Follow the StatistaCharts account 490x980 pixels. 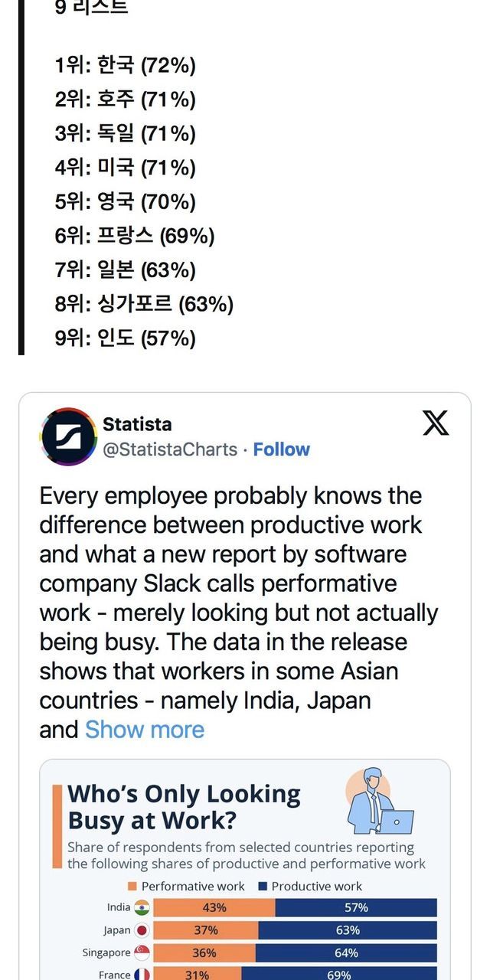(x=281, y=449)
